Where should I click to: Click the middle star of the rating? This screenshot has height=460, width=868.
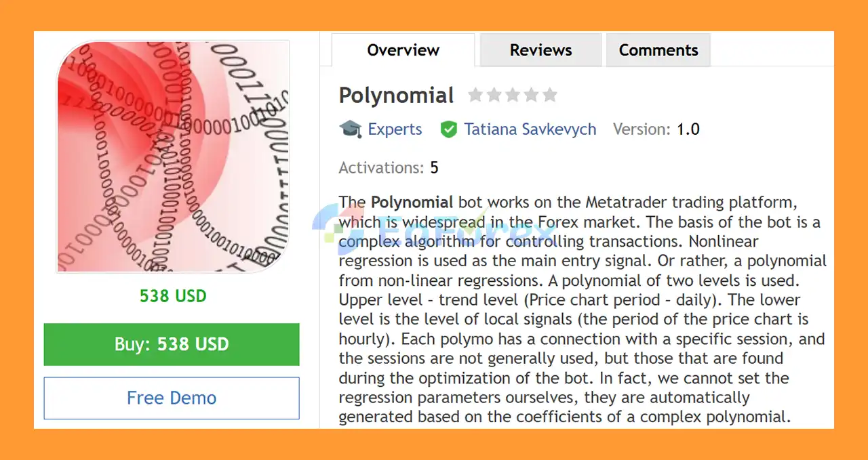click(512, 95)
